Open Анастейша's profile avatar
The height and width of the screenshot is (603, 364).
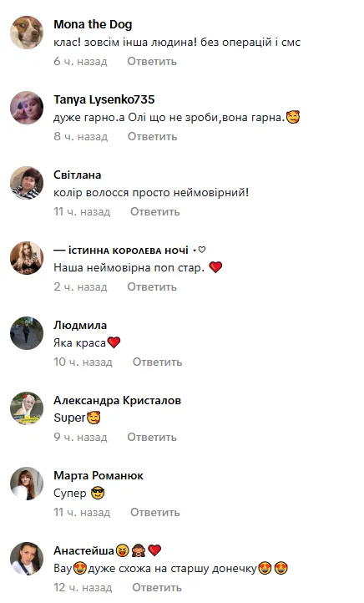[x=27, y=559]
